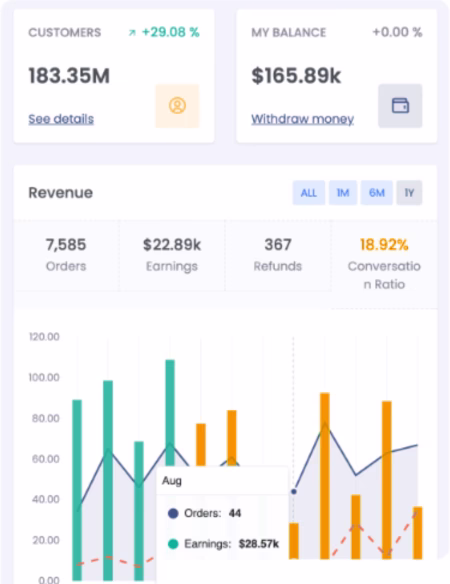Click the blue Orders legend dot in tooltip
Screen dimensions: 450x584
(173, 514)
